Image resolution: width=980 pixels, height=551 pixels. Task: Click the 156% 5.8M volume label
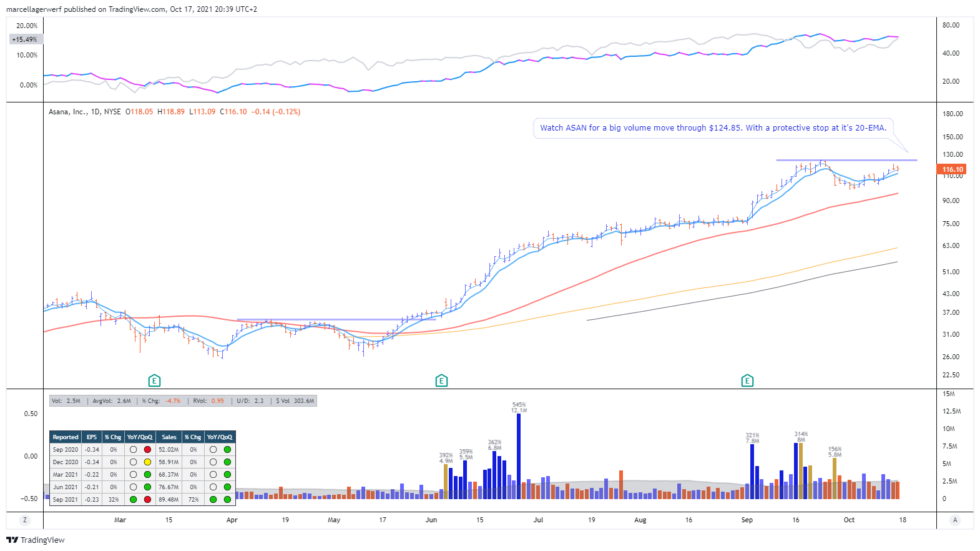coord(835,452)
